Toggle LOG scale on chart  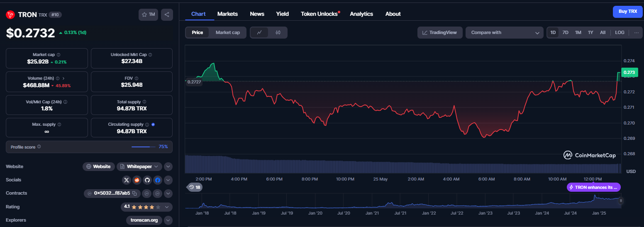point(620,32)
